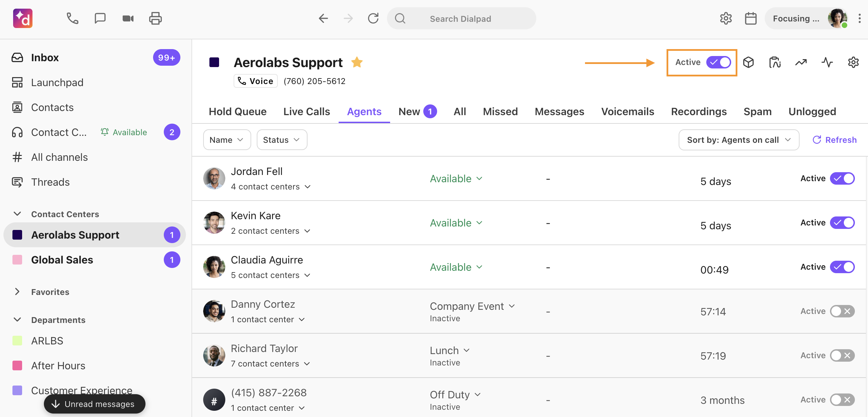Reload the app with the refresh icon

373,18
